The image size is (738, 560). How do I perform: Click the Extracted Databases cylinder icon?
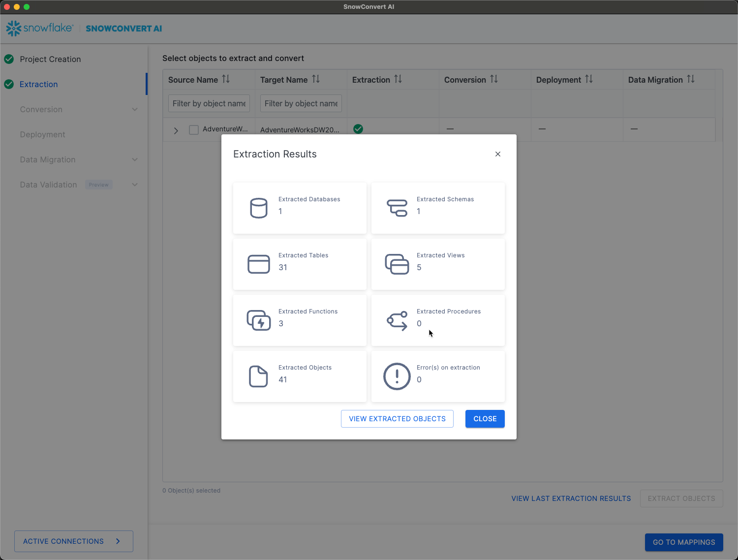point(258,208)
